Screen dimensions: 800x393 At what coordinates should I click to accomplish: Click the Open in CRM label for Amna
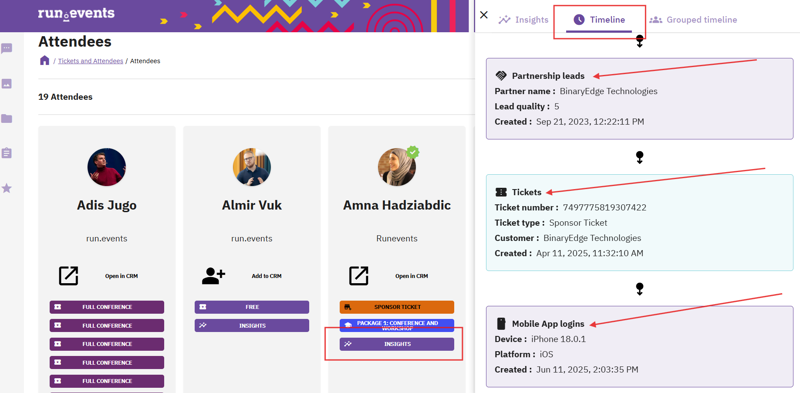tap(412, 276)
